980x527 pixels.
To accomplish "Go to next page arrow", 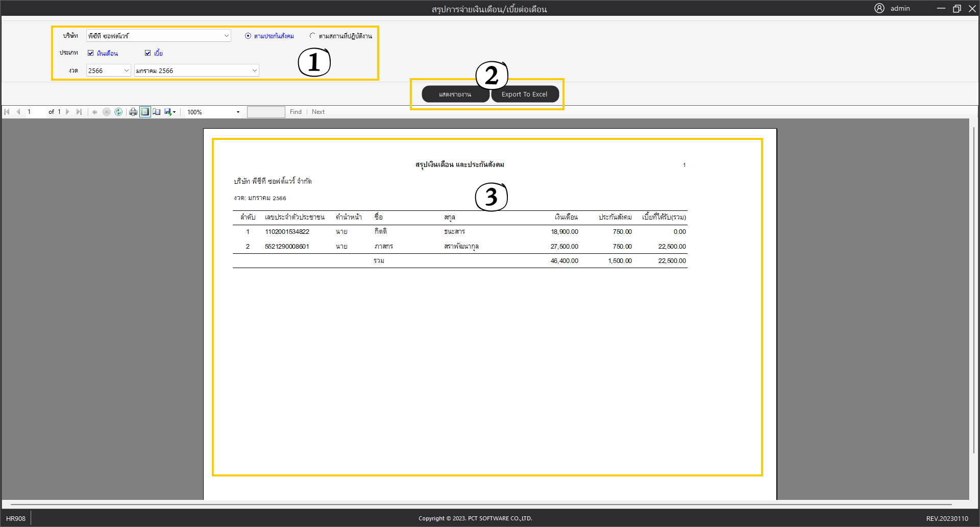I will [x=67, y=112].
